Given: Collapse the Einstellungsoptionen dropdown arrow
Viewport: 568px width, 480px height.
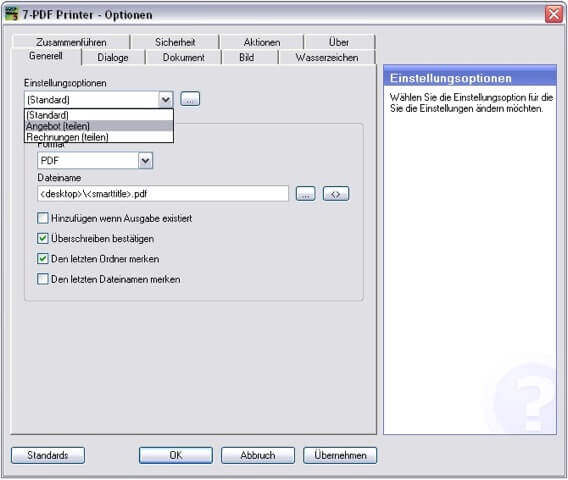Looking at the screenshot, I should click(166, 99).
